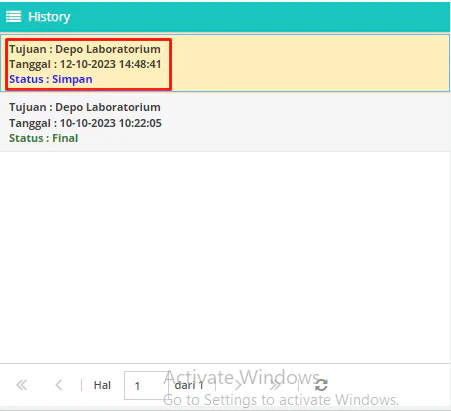Click the teal History header bar

[x=225, y=17]
